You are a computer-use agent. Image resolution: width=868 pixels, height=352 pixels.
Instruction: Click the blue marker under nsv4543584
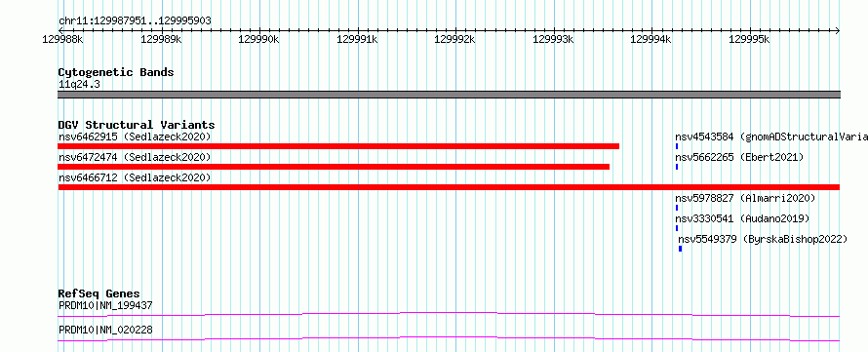677,146
